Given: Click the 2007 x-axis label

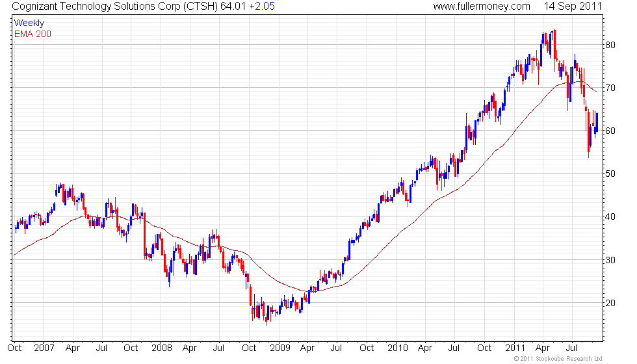Looking at the screenshot, I should pyautogui.click(x=44, y=348).
